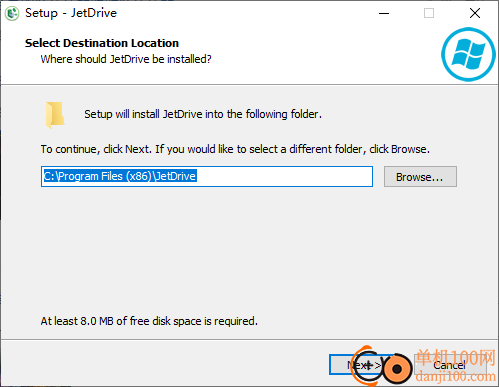
Task: Click inside the destination path field
Action: [x=207, y=177]
